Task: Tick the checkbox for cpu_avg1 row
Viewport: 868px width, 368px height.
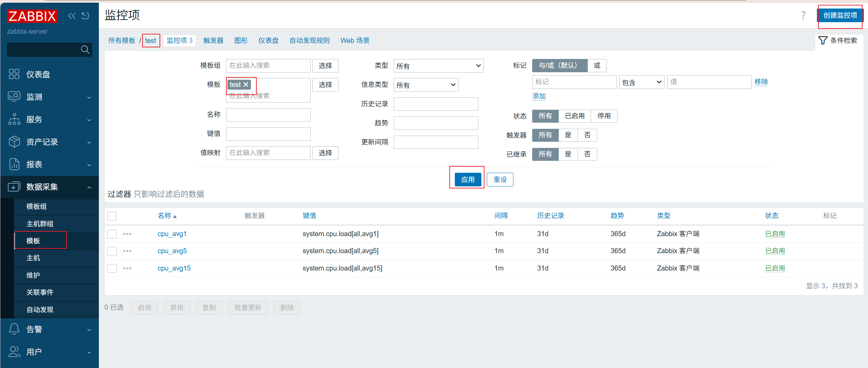Action: tap(112, 234)
